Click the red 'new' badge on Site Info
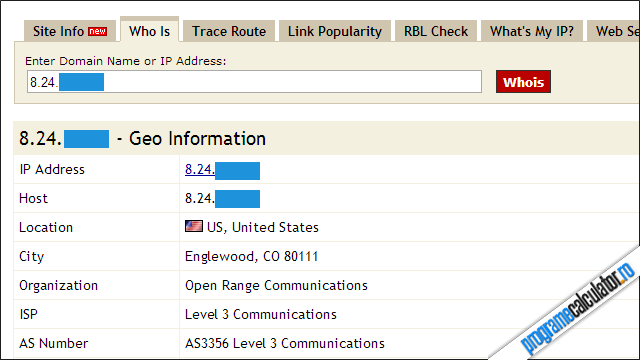 click(x=98, y=31)
